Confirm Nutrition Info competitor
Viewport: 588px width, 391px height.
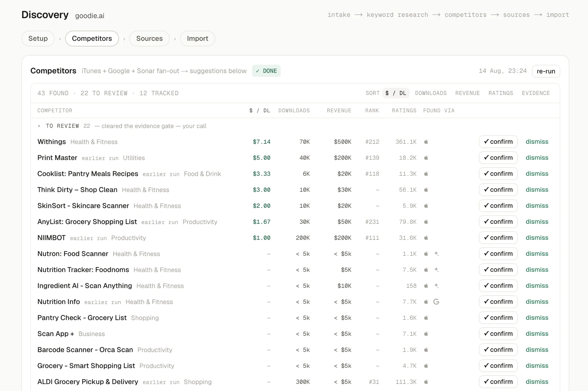[x=498, y=302]
